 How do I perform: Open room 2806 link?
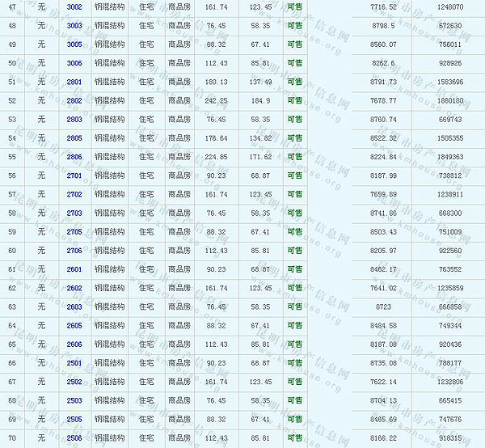click(74, 157)
